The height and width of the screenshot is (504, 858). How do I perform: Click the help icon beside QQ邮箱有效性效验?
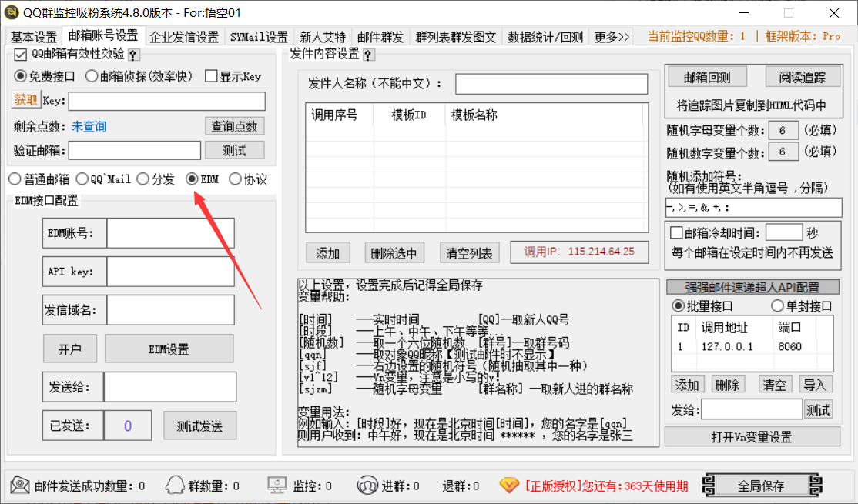pyautogui.click(x=133, y=55)
